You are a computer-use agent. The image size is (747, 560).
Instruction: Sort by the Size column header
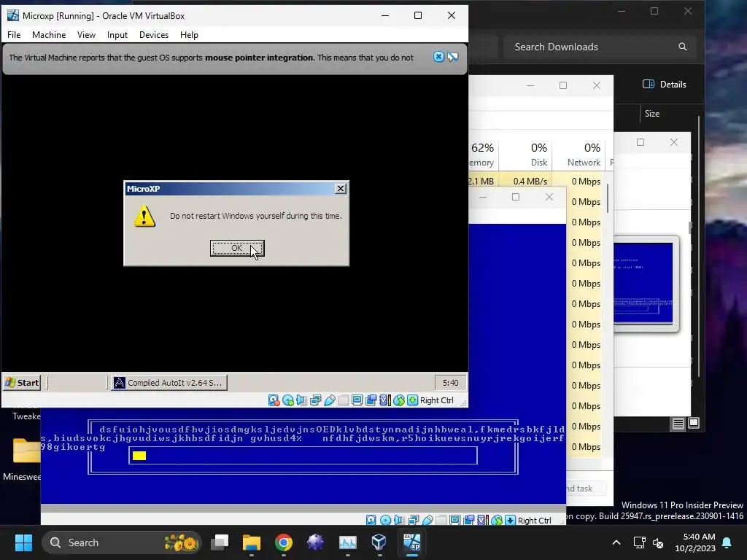652,113
